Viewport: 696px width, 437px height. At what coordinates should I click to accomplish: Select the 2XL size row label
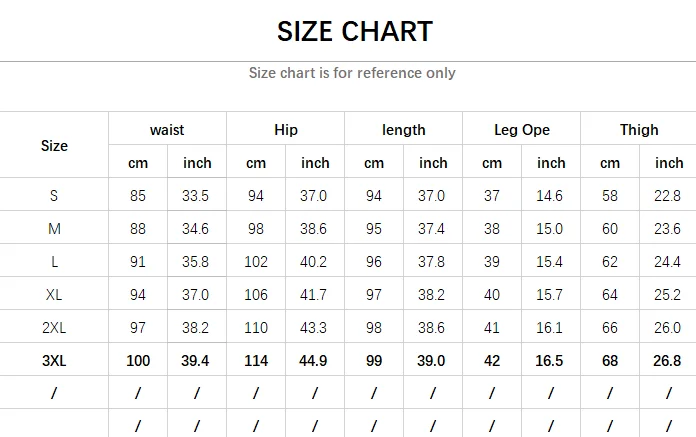[54, 328]
